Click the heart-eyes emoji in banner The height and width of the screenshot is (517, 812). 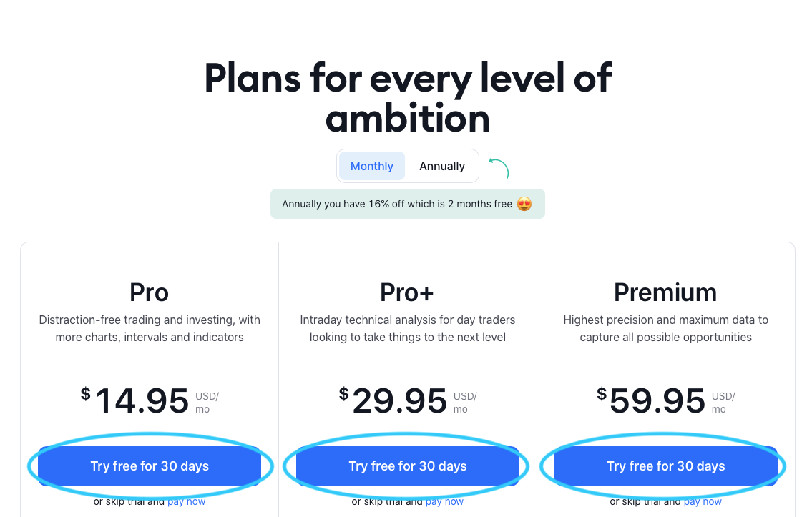524,204
